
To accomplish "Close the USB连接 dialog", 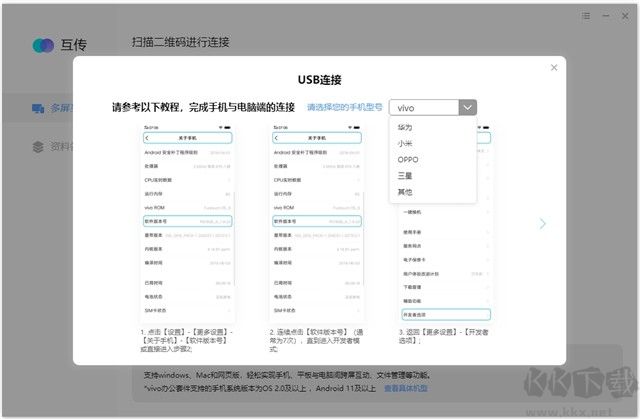I will [x=554, y=67].
